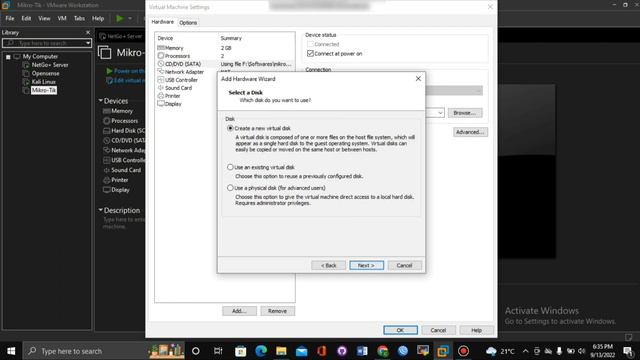640x360 pixels.
Task: Open power options dropdown next to play icon
Action: 130,18
